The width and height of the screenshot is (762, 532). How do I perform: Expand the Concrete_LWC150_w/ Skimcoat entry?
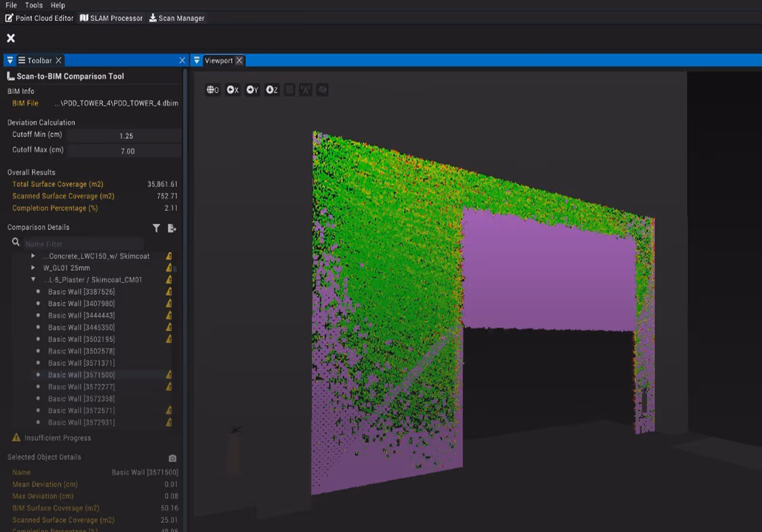click(x=33, y=256)
